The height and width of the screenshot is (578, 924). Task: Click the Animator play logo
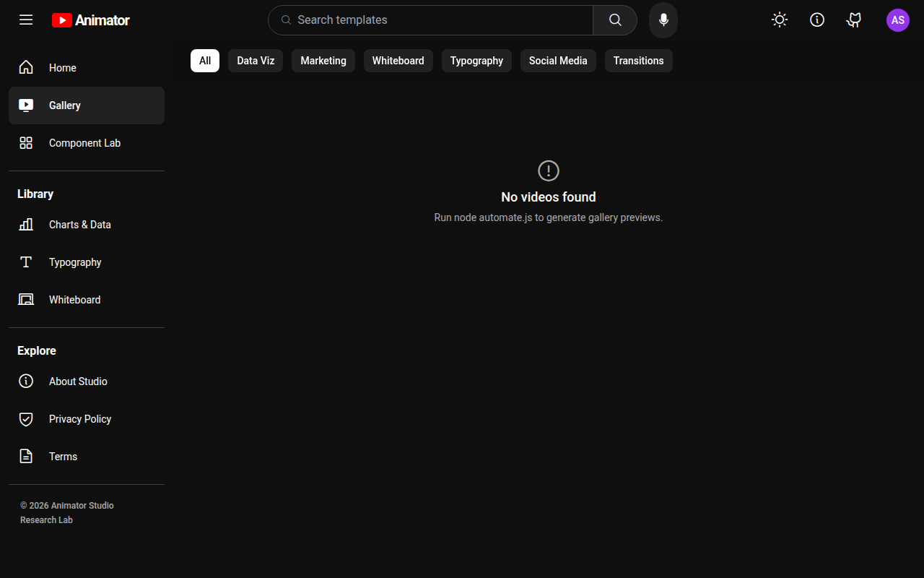tap(62, 20)
